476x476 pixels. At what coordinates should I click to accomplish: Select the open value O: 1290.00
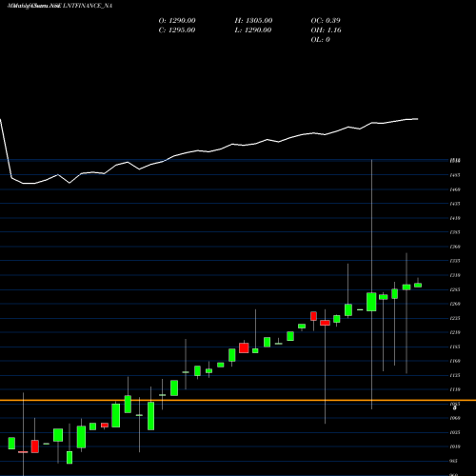(177, 21)
